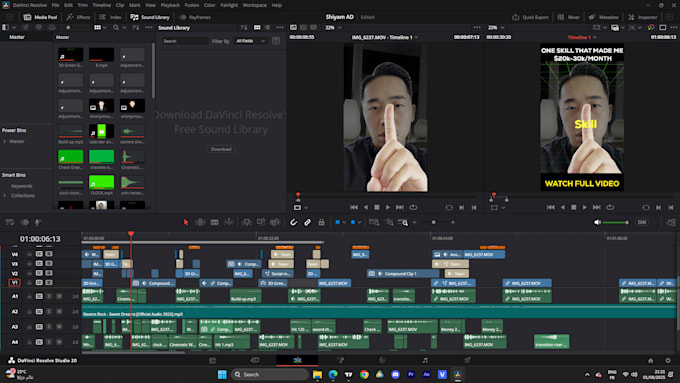Click the Detail Zoom timeline icon
Viewport: 680px width, 383px height.
pyautogui.click(x=389, y=222)
